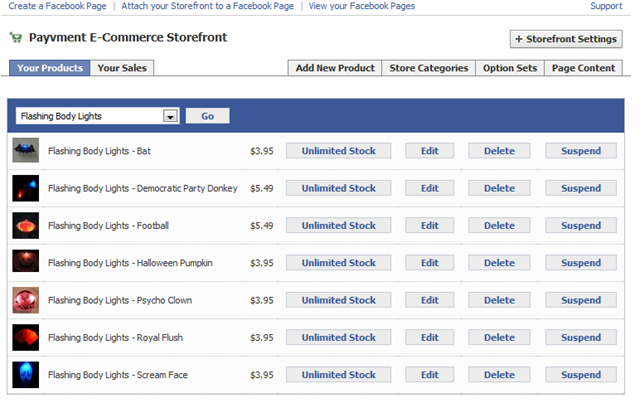
Task: Select 'Flashing Body Lights - Halloween Pumpkin' name
Action: (130, 263)
